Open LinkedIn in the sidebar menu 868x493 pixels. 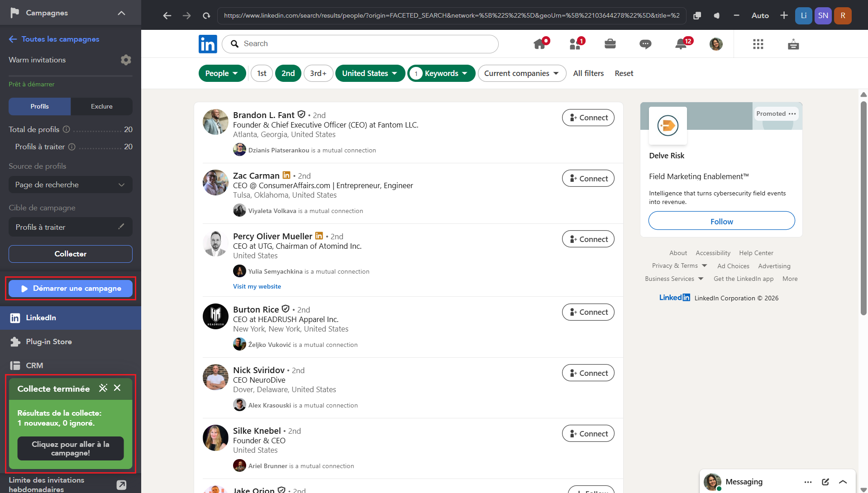pos(71,318)
